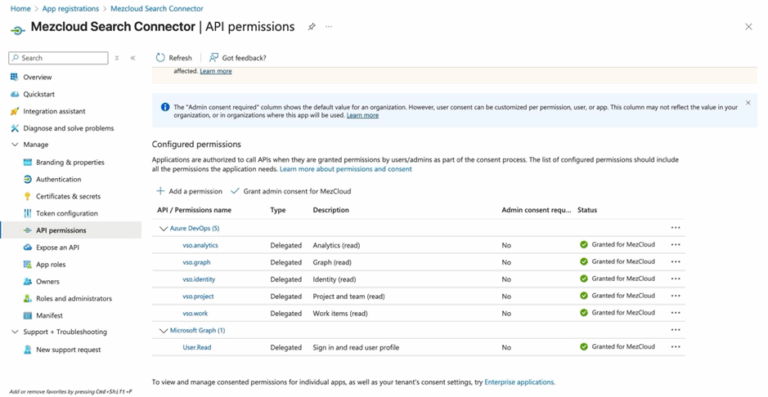
Task: Open Learn more about permissions and consent
Action: point(346,169)
